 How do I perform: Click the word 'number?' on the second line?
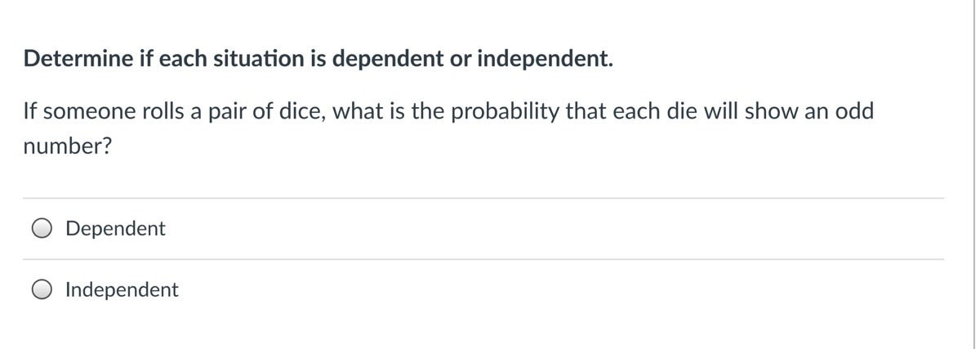(x=68, y=149)
